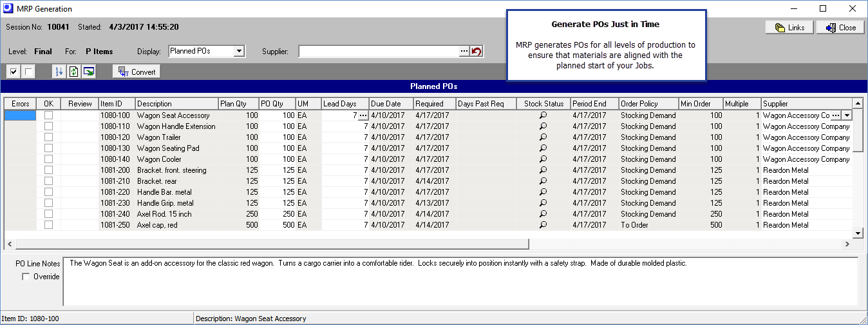Tick OK checkbox for Wagon Seating Pad
Screen dimensions: 868x325
(48, 148)
